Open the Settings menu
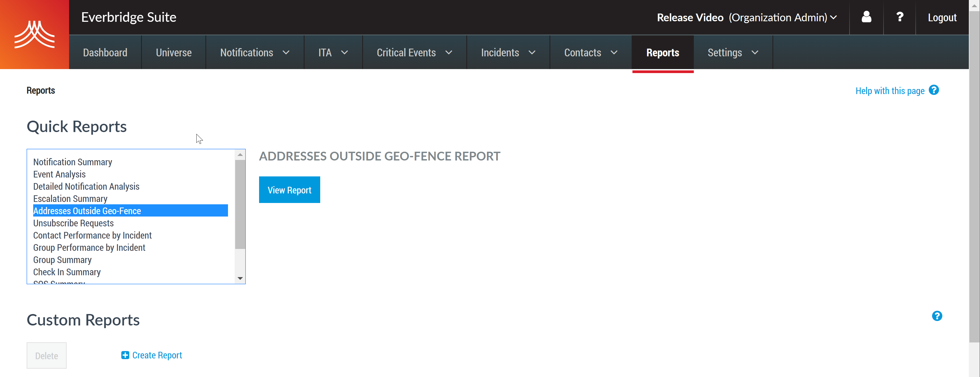Image resolution: width=980 pixels, height=377 pixels. click(732, 52)
